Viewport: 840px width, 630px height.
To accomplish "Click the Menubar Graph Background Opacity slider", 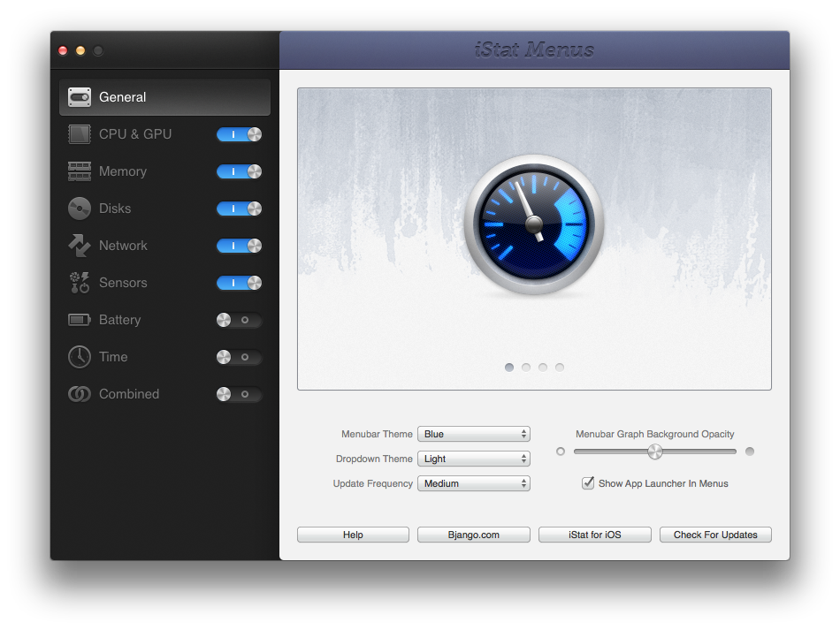I will [x=654, y=452].
